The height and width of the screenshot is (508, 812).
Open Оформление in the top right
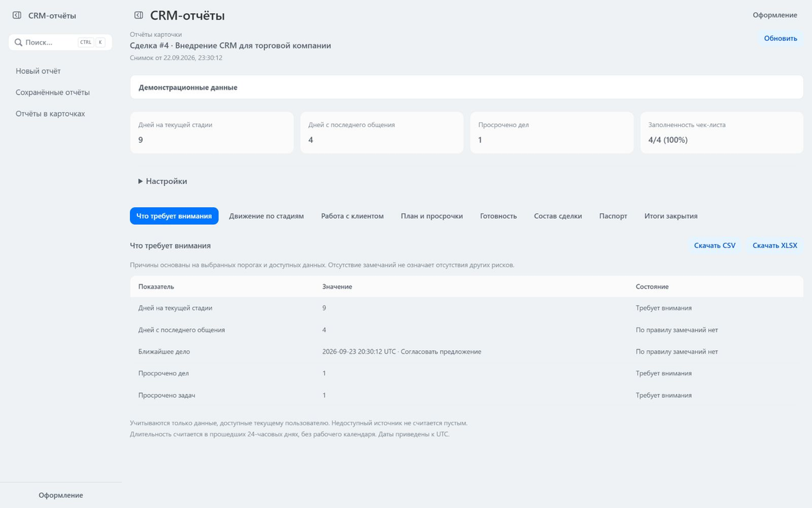coord(774,15)
